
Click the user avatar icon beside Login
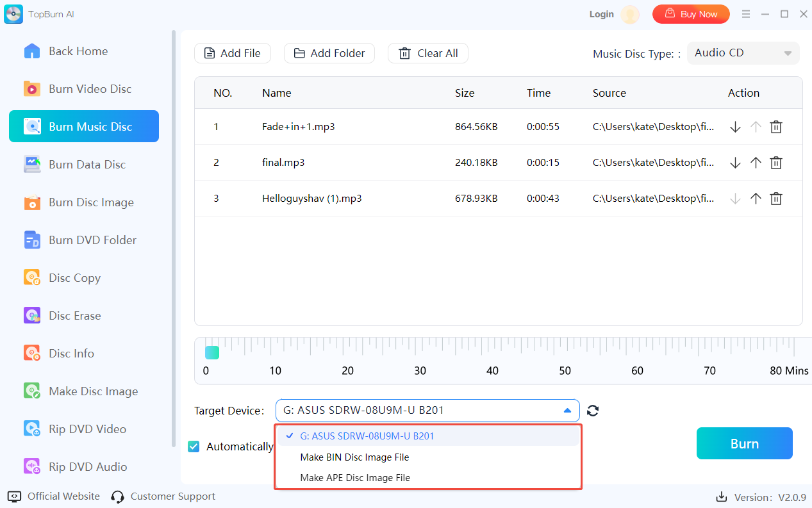(630, 14)
